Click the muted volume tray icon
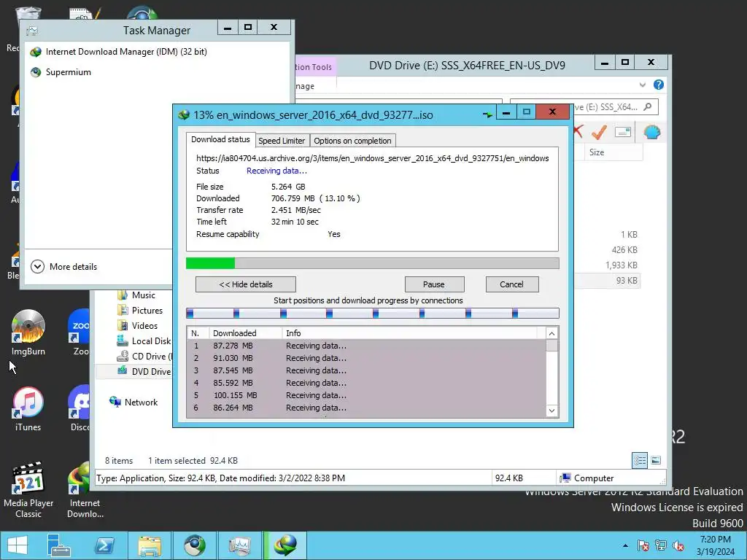 click(678, 545)
